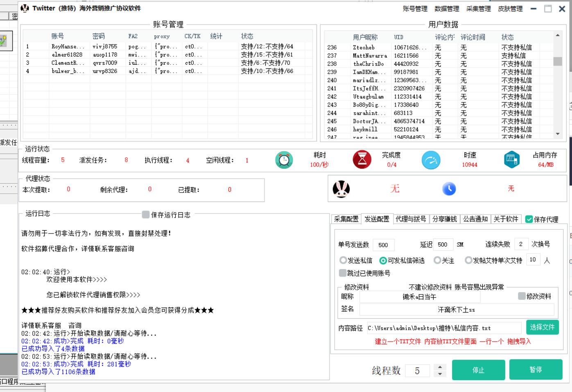
Task: Select the 发送私信 radio option
Action: click(x=343, y=261)
